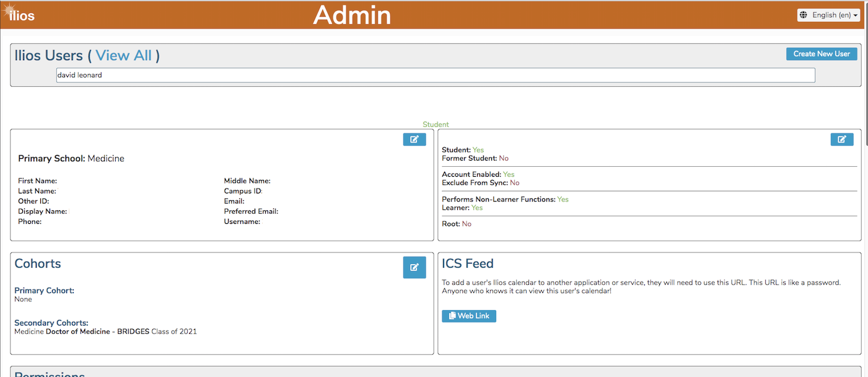Click the Last Name: label
The image size is (868, 377).
click(37, 191)
